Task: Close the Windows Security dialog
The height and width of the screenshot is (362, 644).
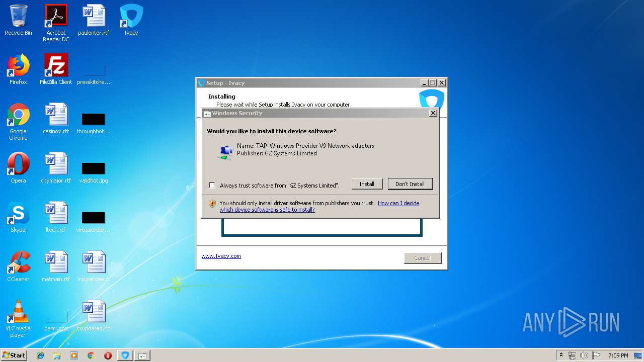Action: pyautogui.click(x=433, y=113)
